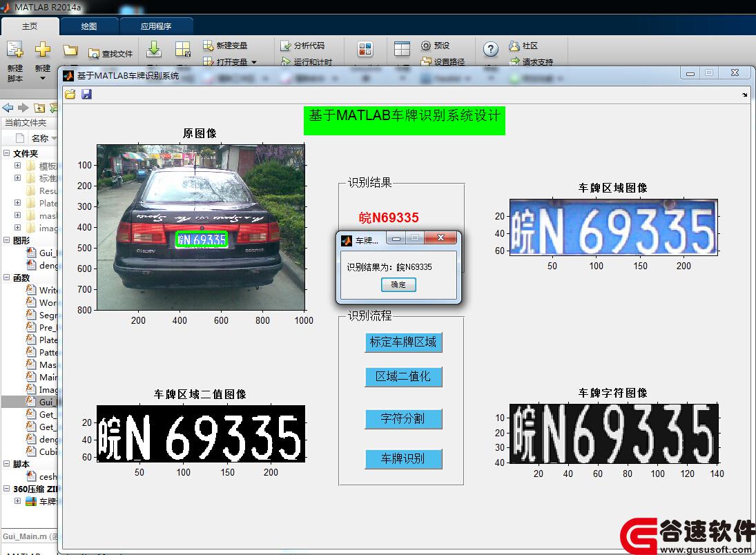
Task: Click the forward arrow in folder toolbar
Action: pyautogui.click(x=23, y=108)
